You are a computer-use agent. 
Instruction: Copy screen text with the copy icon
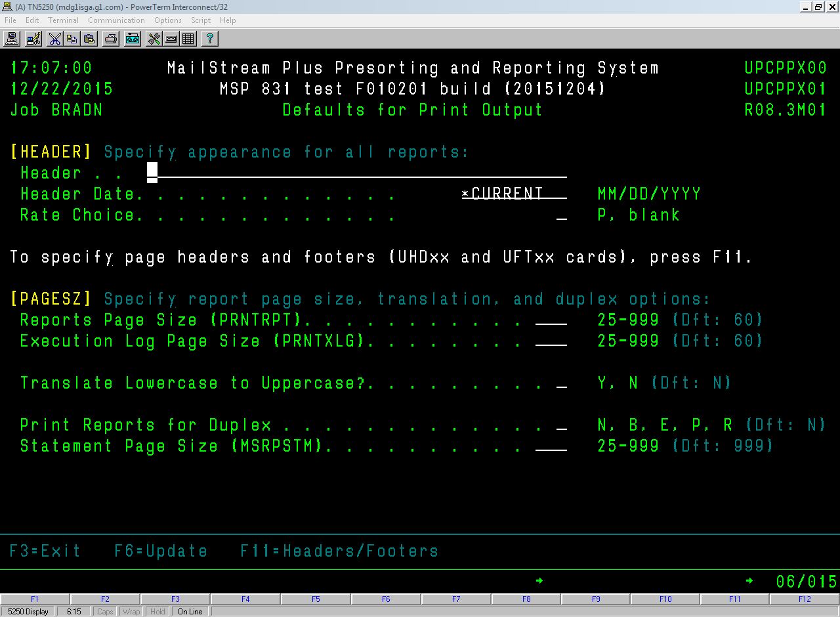(x=72, y=39)
